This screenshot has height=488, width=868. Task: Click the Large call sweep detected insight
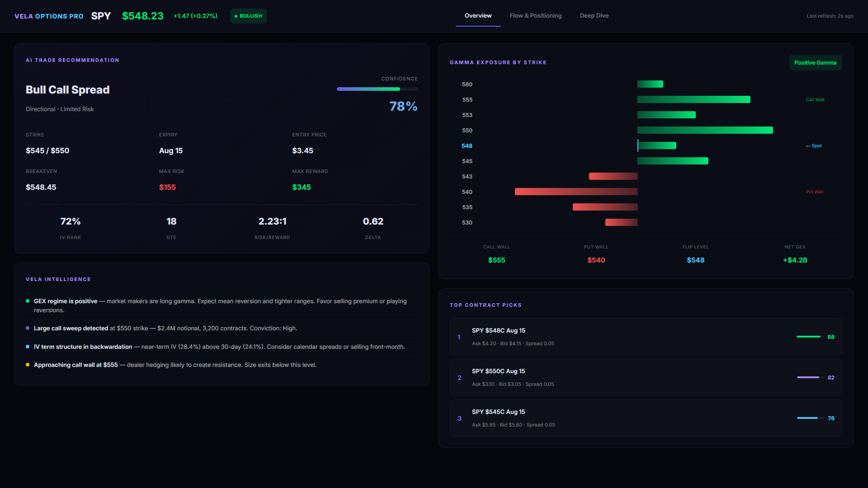coord(222,328)
